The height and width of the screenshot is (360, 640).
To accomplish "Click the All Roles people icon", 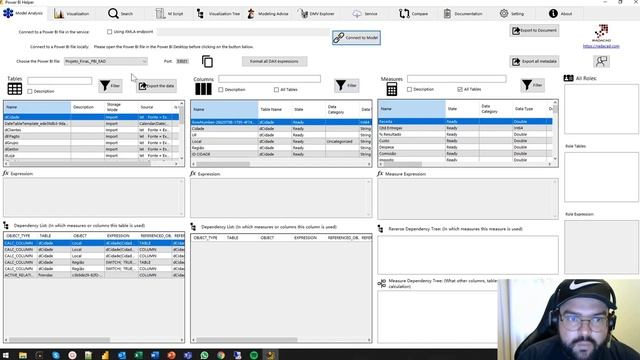I will point(569,78).
